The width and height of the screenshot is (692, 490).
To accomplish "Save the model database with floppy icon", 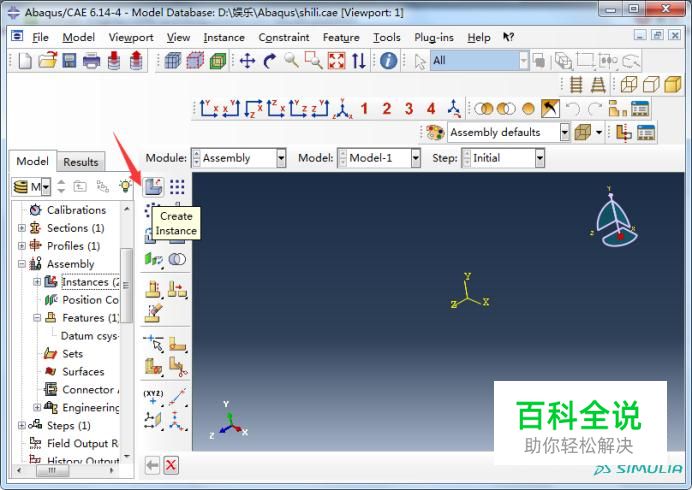I will coord(69,60).
